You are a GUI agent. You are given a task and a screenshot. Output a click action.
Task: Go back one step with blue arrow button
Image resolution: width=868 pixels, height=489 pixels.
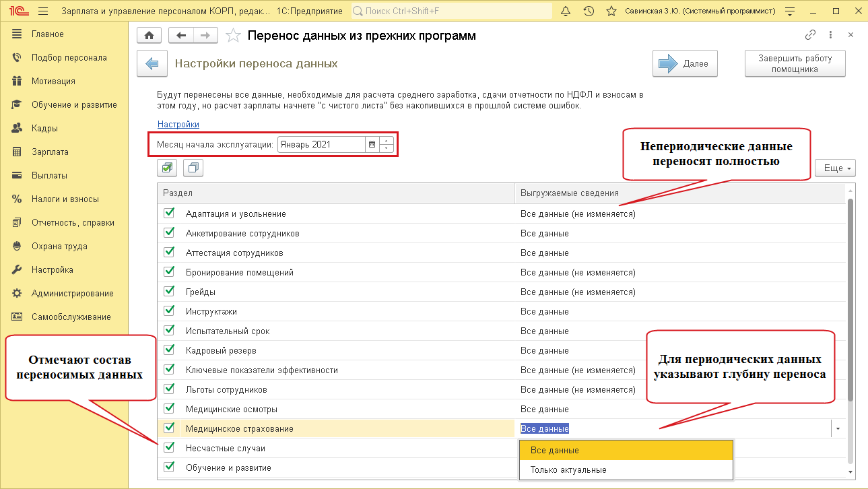152,63
